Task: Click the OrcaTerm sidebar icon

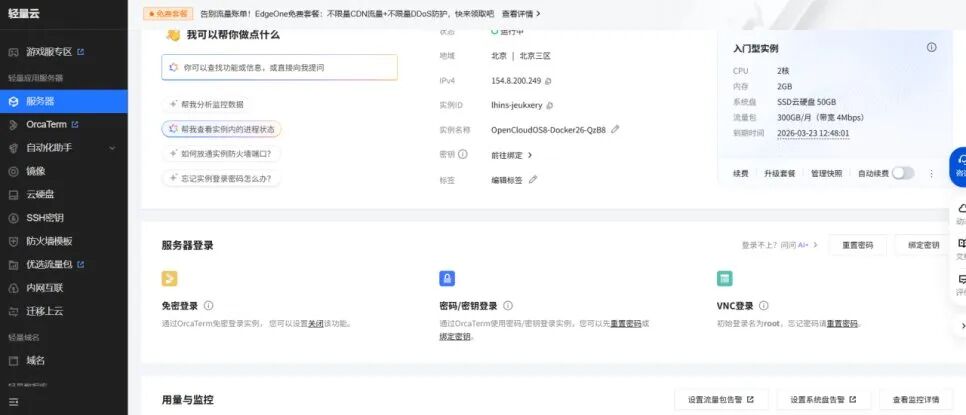Action: coord(14,124)
